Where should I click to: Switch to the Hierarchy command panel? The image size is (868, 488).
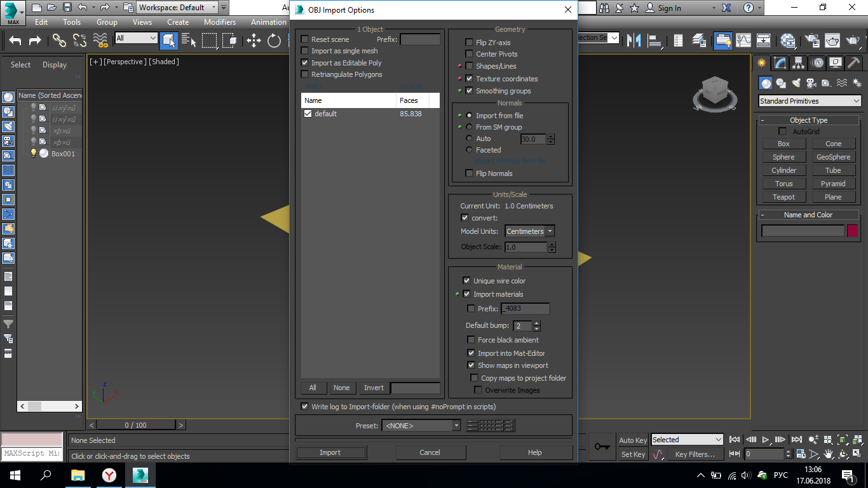tap(799, 63)
